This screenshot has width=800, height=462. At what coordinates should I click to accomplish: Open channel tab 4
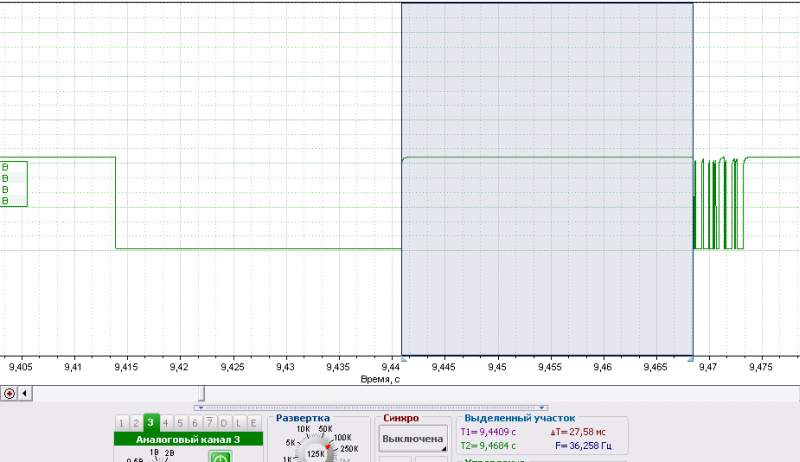pos(166,423)
